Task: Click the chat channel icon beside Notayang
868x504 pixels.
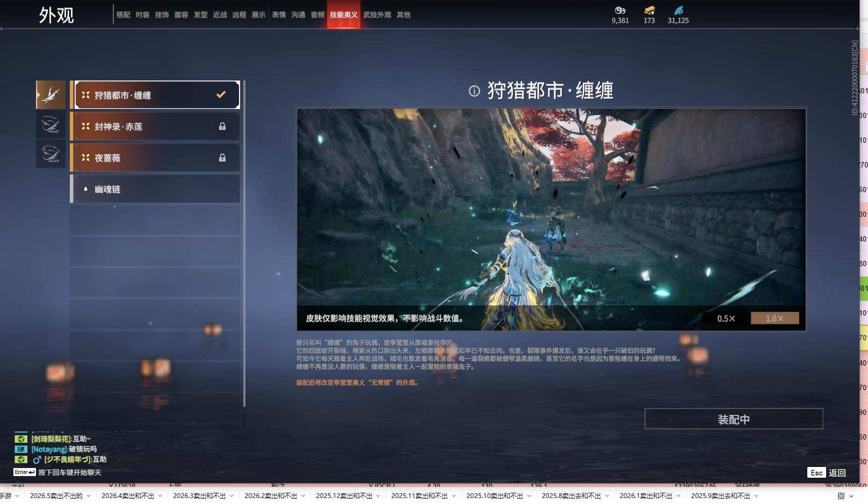Action: [x=20, y=449]
